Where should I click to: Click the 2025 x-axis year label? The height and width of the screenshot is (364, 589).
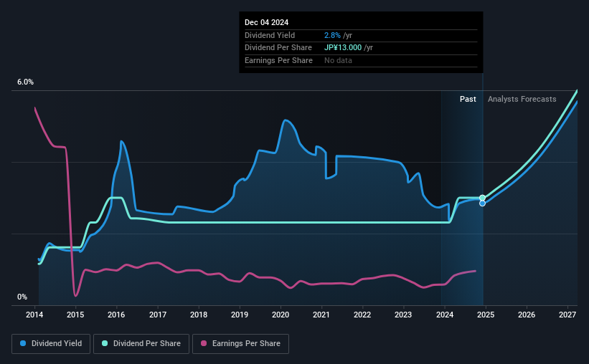click(485, 315)
